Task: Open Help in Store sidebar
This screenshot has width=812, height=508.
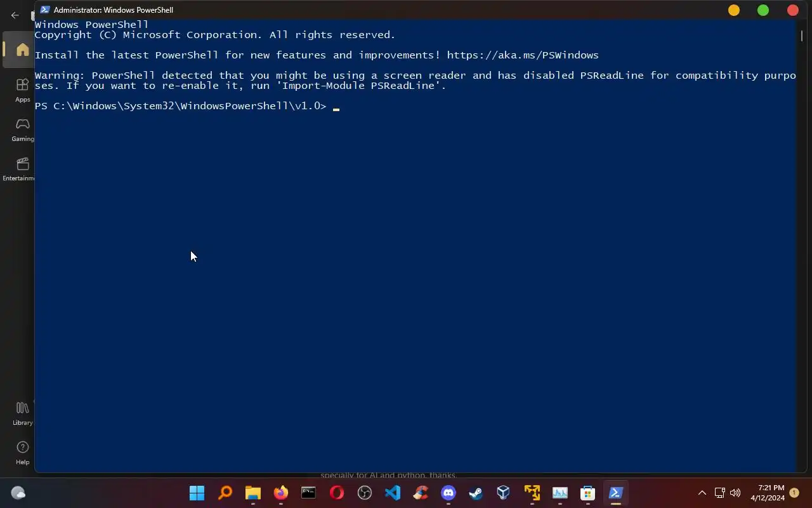Action: (22, 453)
